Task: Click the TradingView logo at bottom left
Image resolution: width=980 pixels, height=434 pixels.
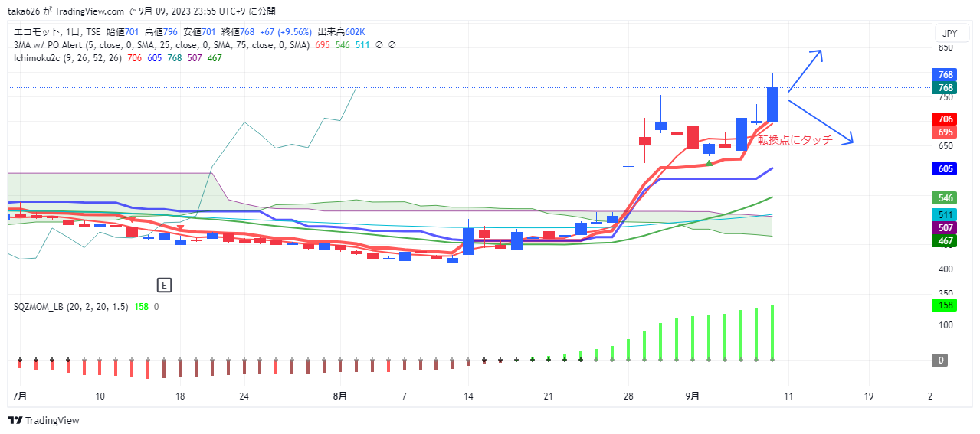Action: pos(43,420)
